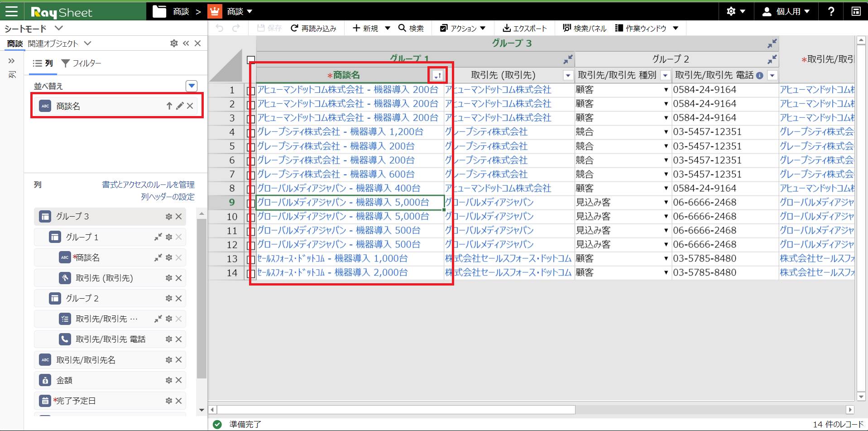Edit the 商談名 sort with pencil icon

[x=180, y=106]
